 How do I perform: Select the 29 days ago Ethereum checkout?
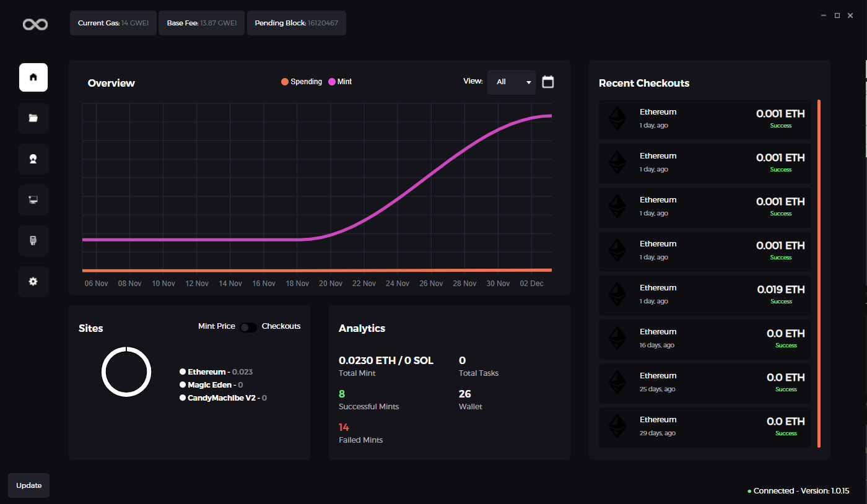coord(705,426)
